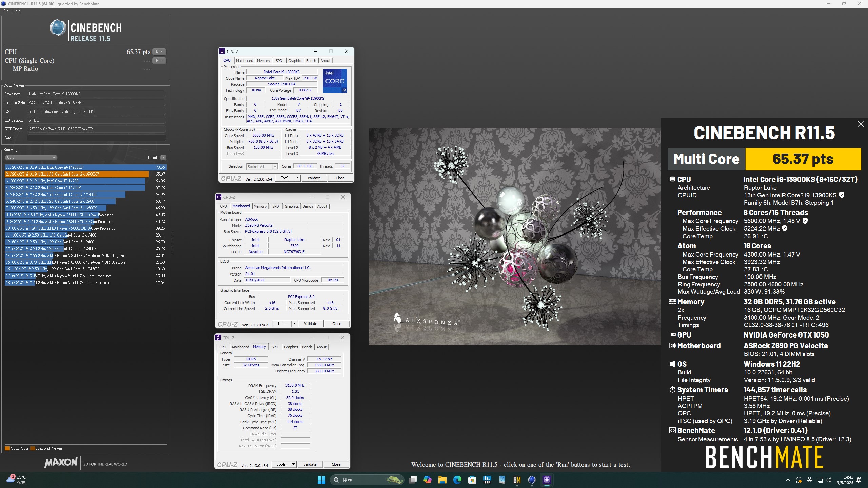Show hidden system tray icons
The image size is (868, 488).
788,480
